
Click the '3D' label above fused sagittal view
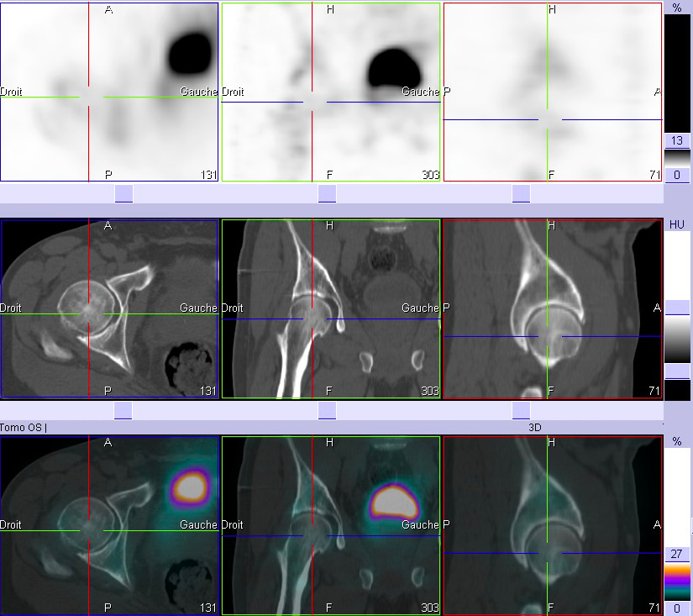(x=535, y=428)
